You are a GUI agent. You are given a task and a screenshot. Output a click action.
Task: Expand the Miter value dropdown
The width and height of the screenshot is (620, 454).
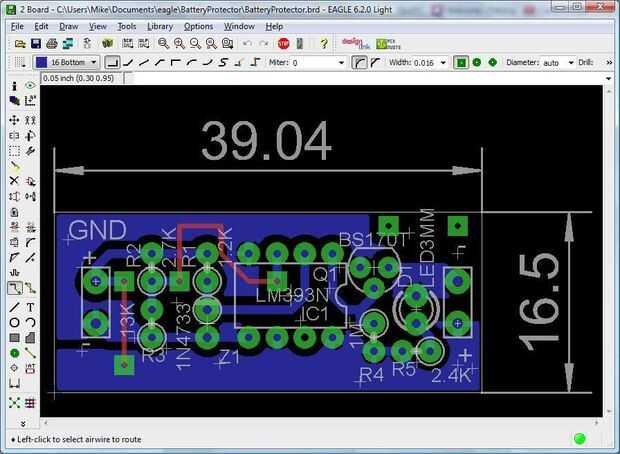point(341,62)
